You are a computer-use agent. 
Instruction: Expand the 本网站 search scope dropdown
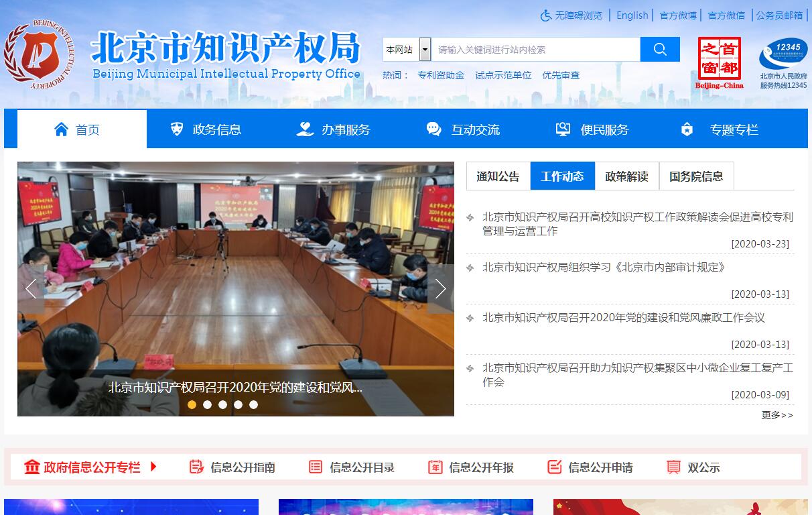tap(425, 50)
